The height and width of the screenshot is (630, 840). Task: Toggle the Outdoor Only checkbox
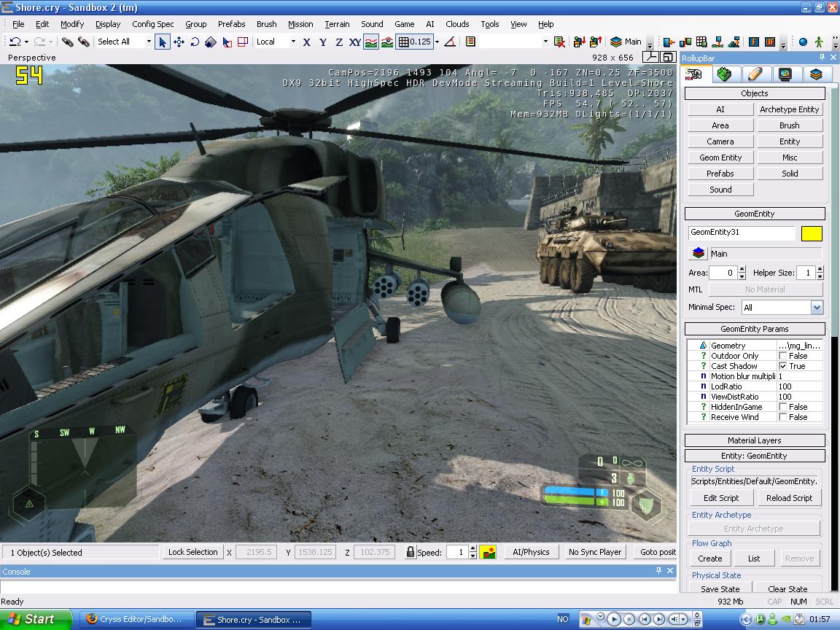coord(783,356)
